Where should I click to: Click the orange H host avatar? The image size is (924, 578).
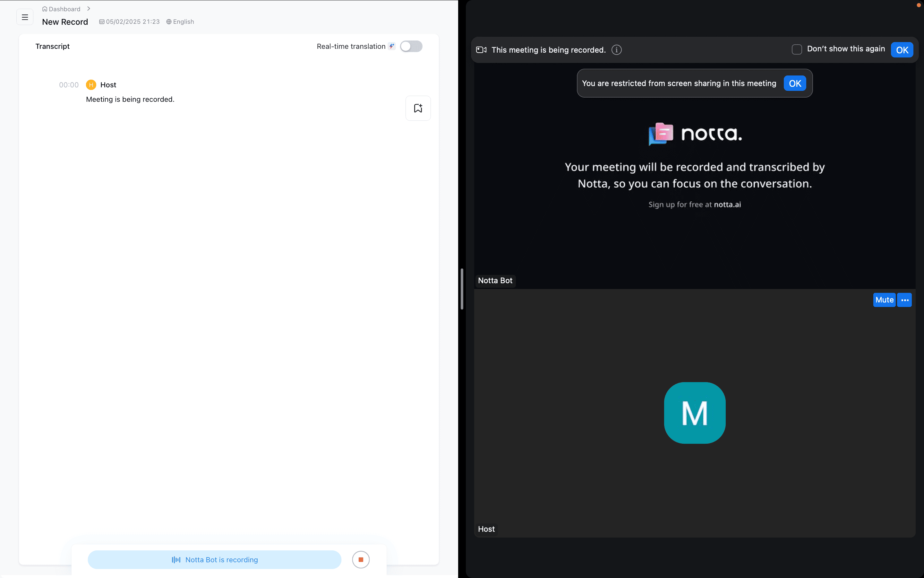[91, 85]
